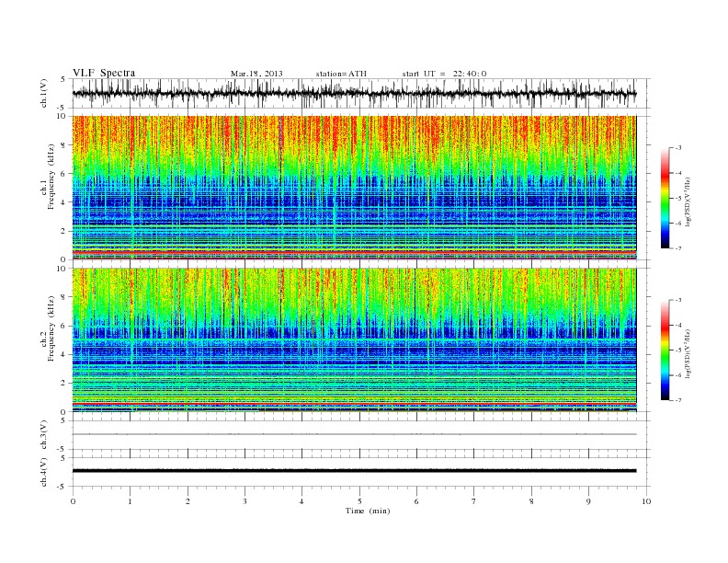Click time axis tick label "3"
Screen dimensions: 728x563
coord(245,501)
